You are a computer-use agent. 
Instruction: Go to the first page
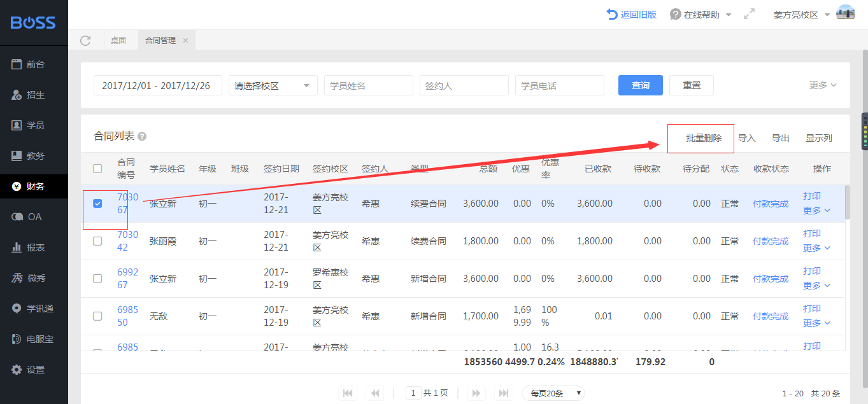click(348, 393)
